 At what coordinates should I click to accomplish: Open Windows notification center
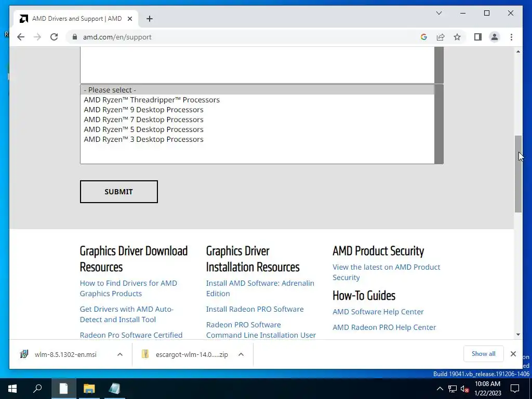(515, 389)
